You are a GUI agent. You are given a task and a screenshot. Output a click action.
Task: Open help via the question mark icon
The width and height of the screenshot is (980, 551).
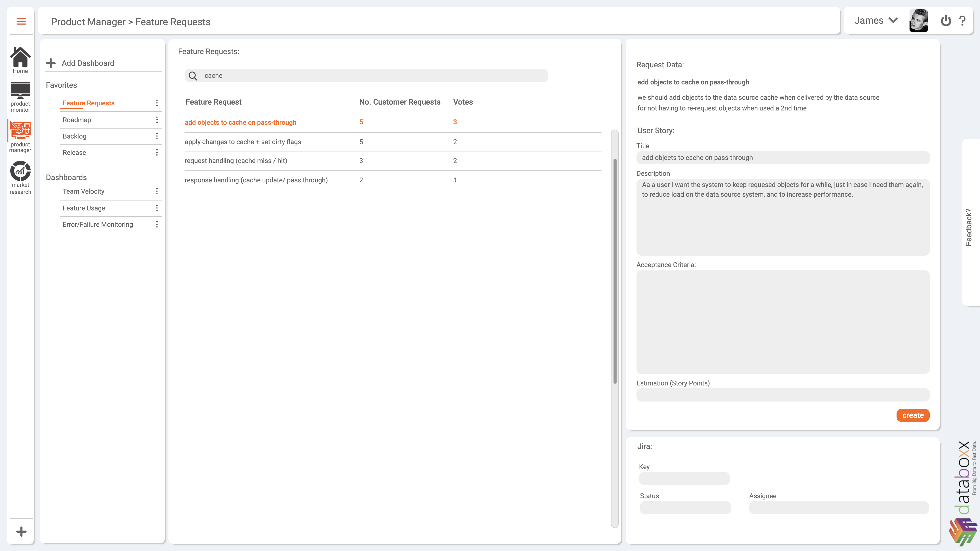[x=963, y=21]
